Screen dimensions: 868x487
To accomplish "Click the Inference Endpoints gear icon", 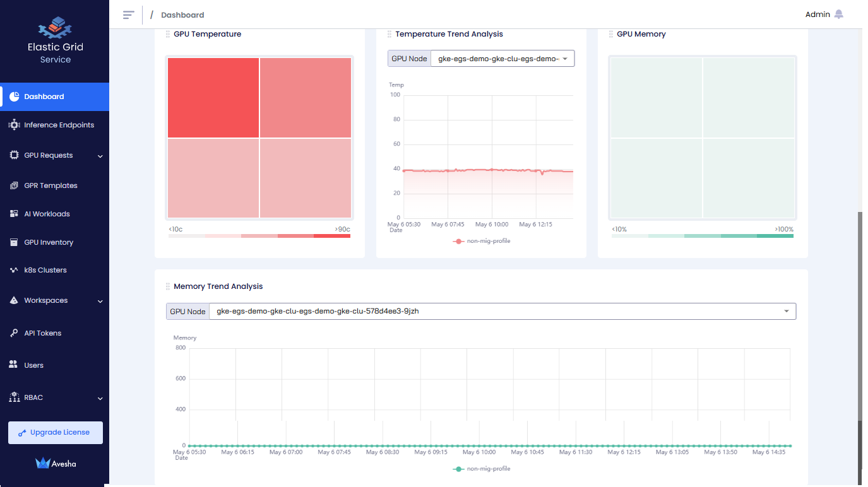I will [x=14, y=125].
